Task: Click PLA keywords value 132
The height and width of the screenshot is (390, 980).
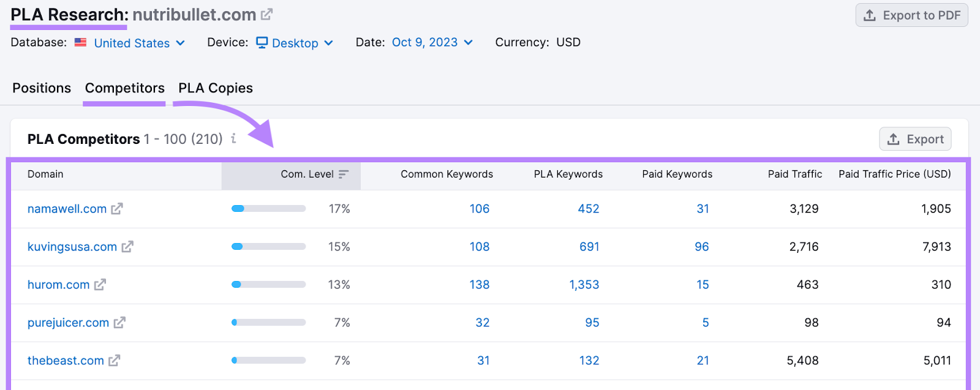Action: (589, 361)
